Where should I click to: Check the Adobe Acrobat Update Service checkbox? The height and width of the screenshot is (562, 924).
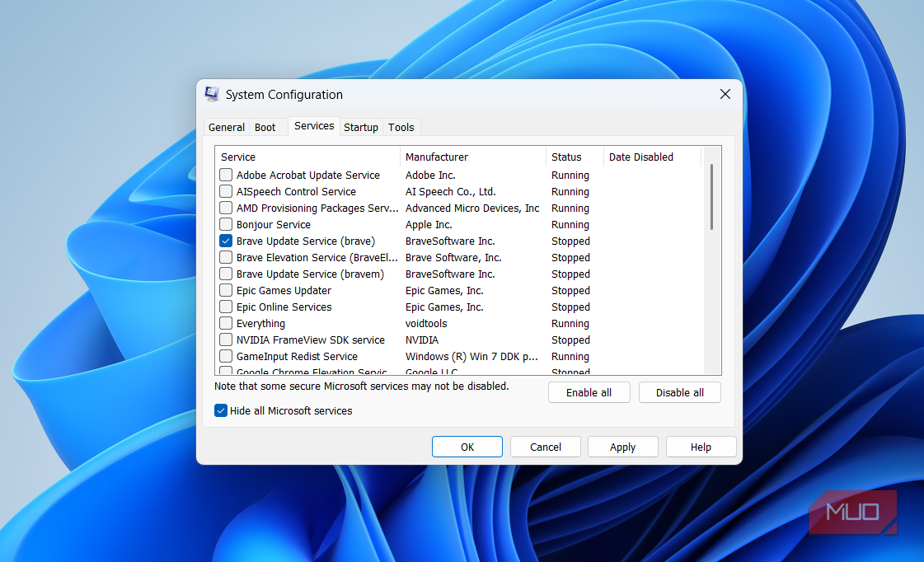click(x=226, y=175)
